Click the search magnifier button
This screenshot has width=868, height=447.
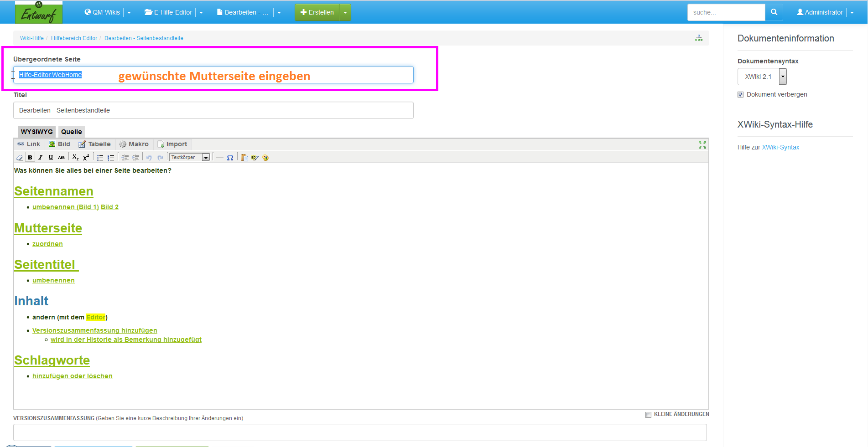pos(774,12)
